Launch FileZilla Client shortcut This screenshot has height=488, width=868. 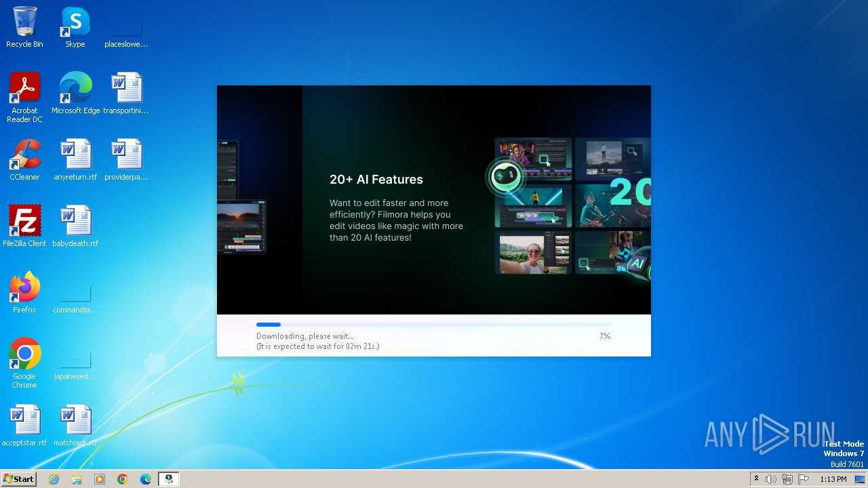pyautogui.click(x=24, y=226)
